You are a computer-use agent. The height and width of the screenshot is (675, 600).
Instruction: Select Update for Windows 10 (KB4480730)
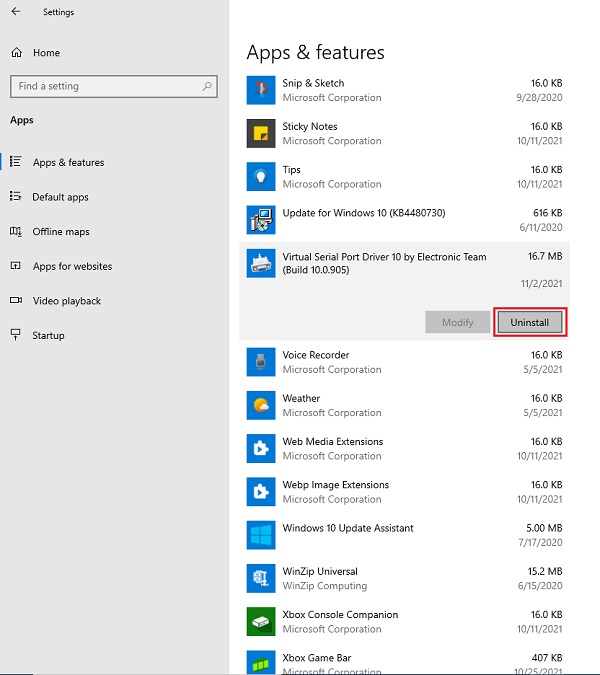(x=364, y=213)
